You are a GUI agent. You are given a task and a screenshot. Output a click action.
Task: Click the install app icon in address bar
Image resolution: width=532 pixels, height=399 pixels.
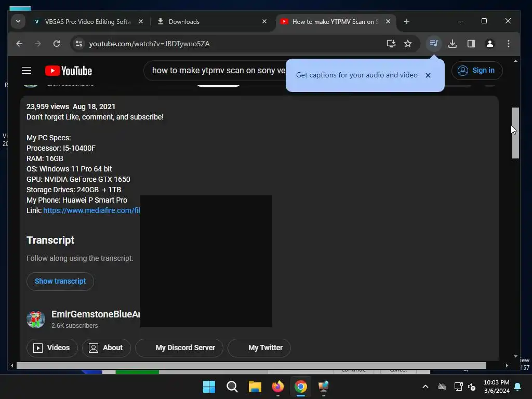391,44
